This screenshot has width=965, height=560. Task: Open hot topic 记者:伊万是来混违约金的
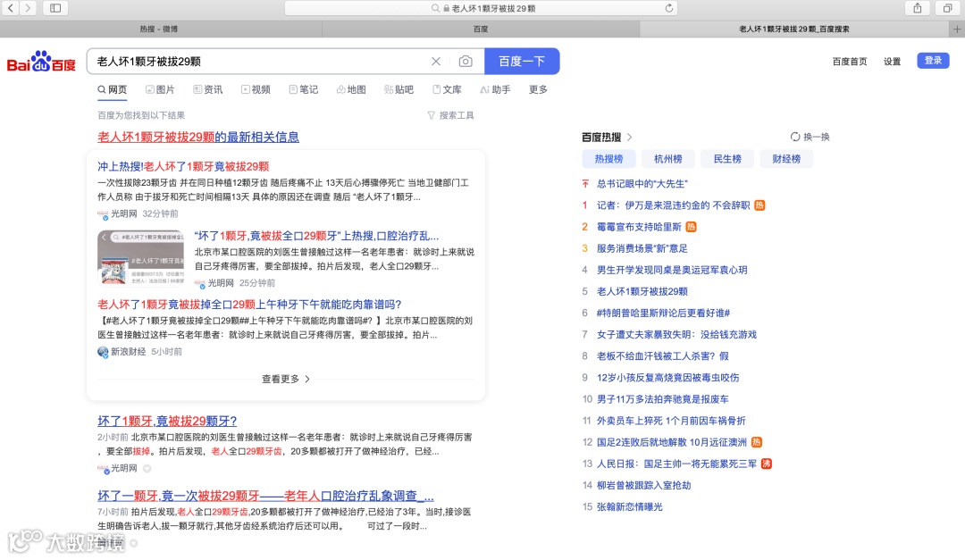(674, 205)
